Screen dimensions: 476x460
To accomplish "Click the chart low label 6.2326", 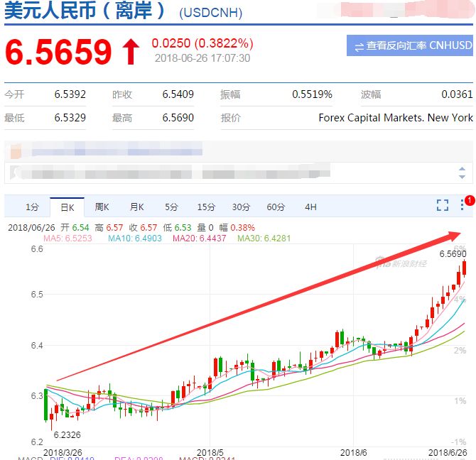I will (x=67, y=435).
